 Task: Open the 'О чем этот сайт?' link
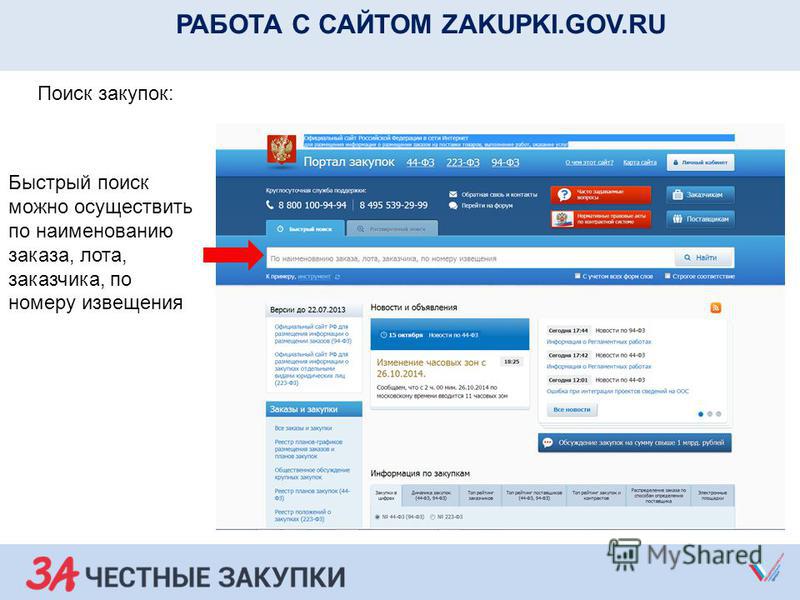[589, 162]
